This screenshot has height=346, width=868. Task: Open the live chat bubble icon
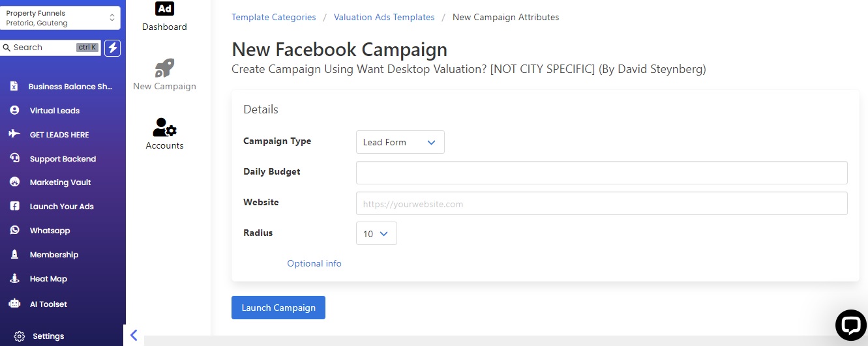point(850,325)
